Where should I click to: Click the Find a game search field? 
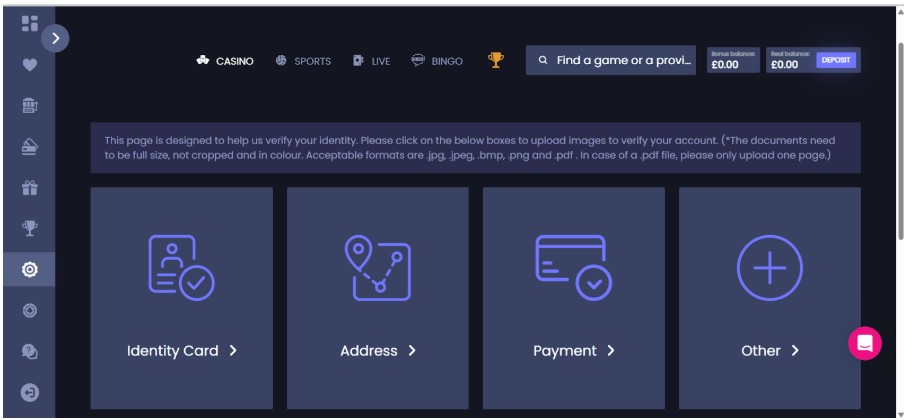[612, 61]
